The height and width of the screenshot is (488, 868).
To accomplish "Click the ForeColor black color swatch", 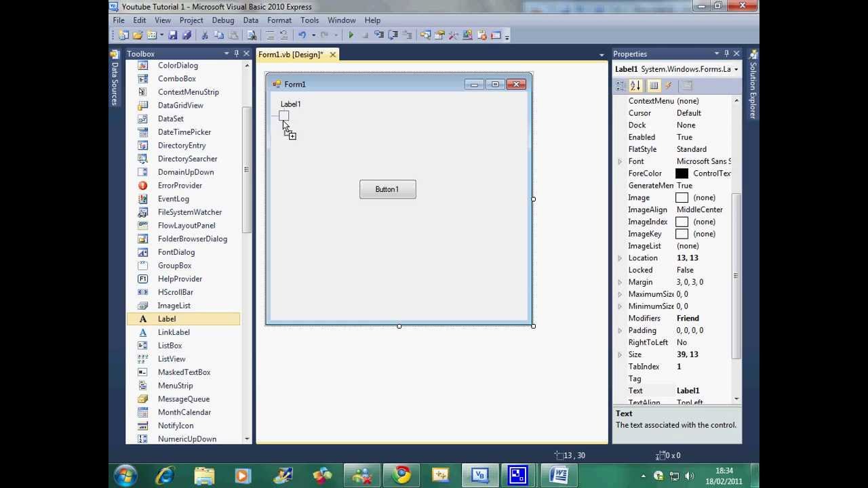I will [682, 174].
